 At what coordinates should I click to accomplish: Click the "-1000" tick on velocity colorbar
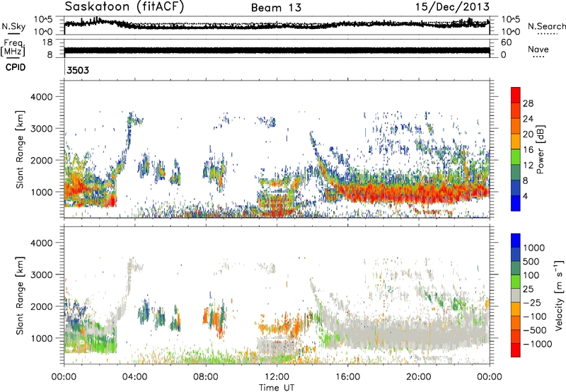click(x=538, y=344)
